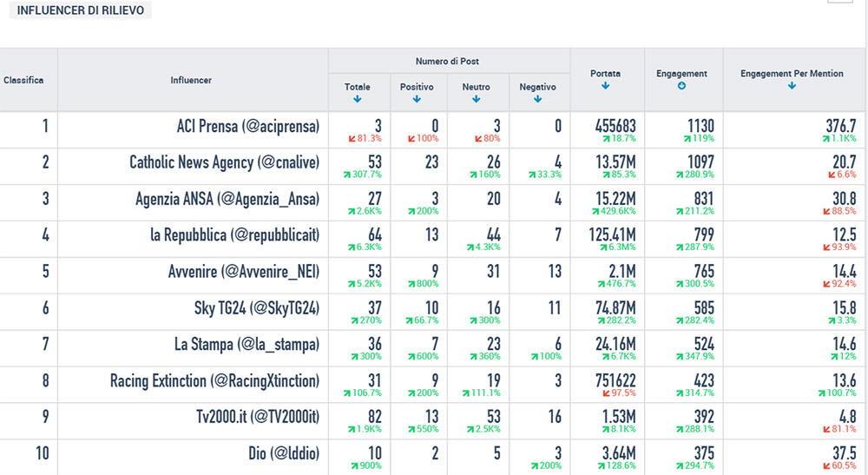
Task: Select Racing Extinction engagement 423
Action: [x=704, y=381]
